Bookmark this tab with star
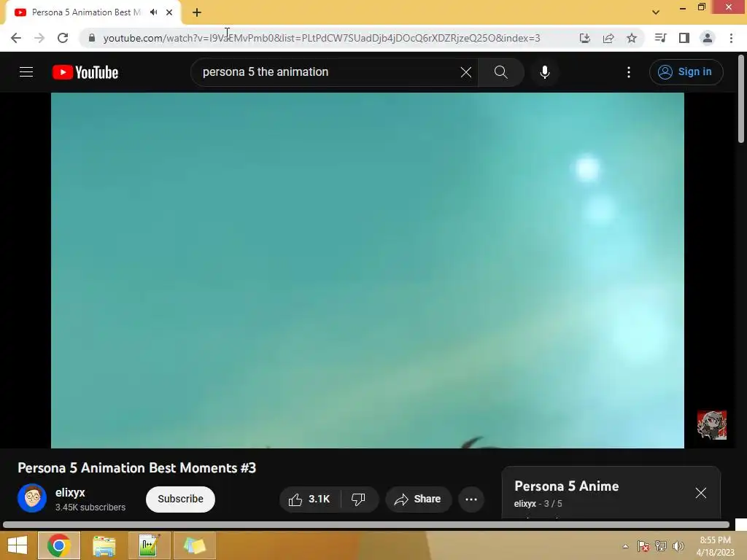The image size is (747, 560). 632,38
